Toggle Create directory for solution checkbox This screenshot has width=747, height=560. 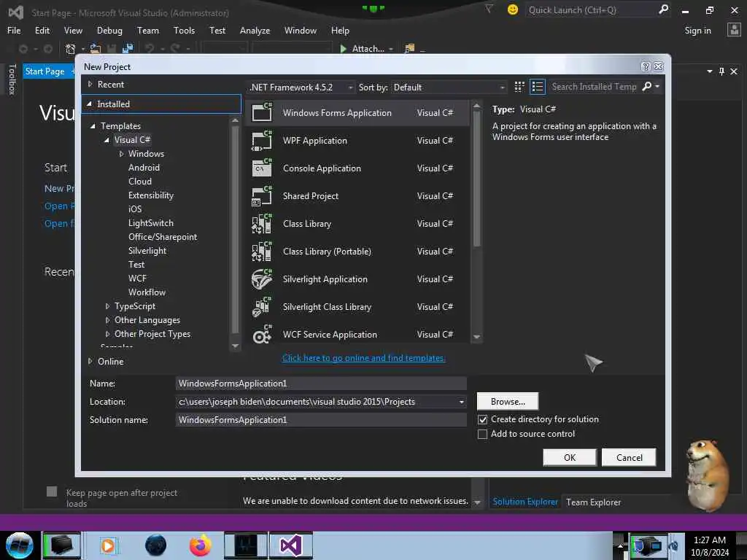(483, 419)
